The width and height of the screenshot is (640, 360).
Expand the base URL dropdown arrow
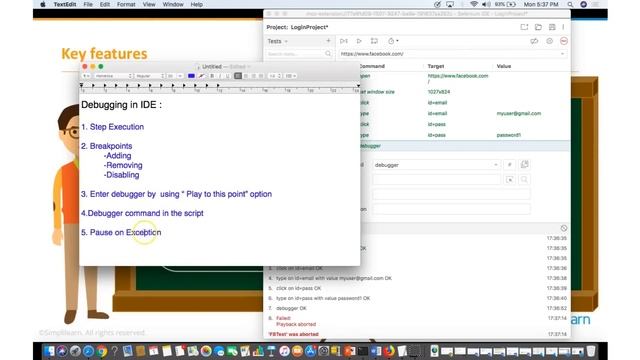(x=563, y=54)
